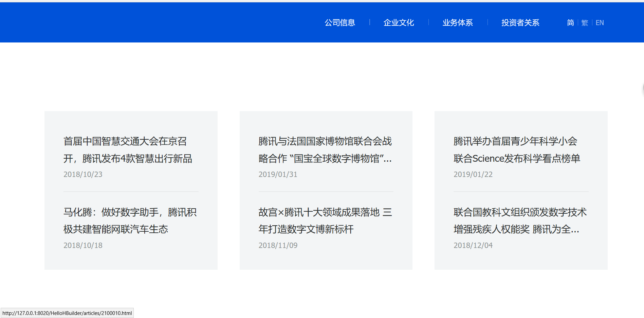This screenshot has width=644, height=318.
Task: Open article 故宫×腾讯十大领域成果落地
Action: tap(325, 221)
